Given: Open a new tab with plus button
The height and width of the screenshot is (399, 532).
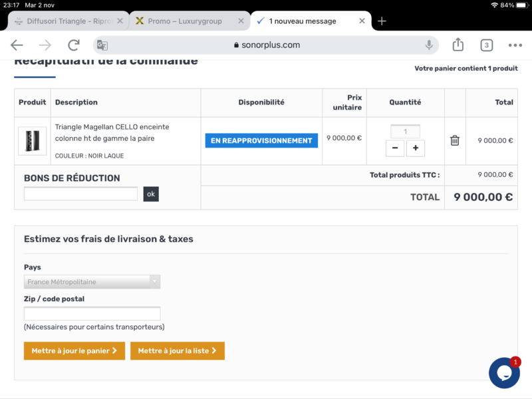Looking at the screenshot, I should tap(382, 21).
